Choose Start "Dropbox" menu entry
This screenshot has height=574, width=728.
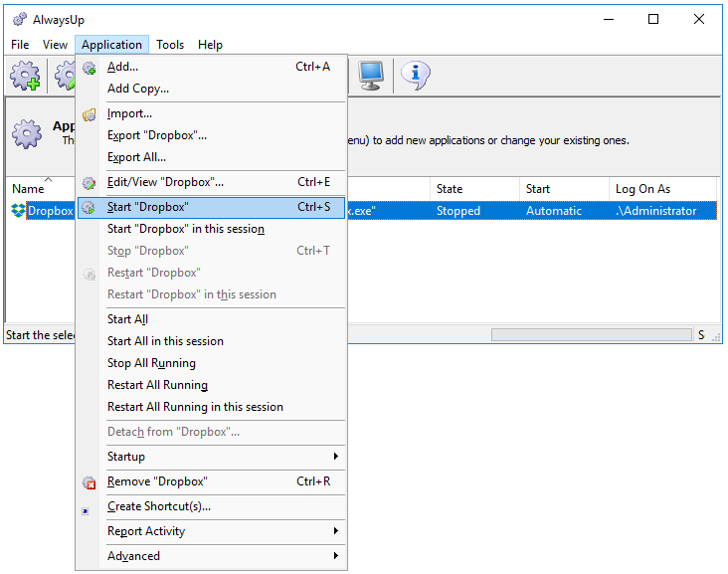[211, 207]
